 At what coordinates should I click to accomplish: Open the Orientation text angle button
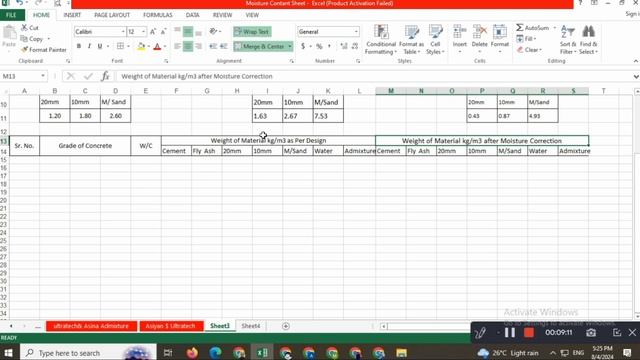click(x=215, y=31)
